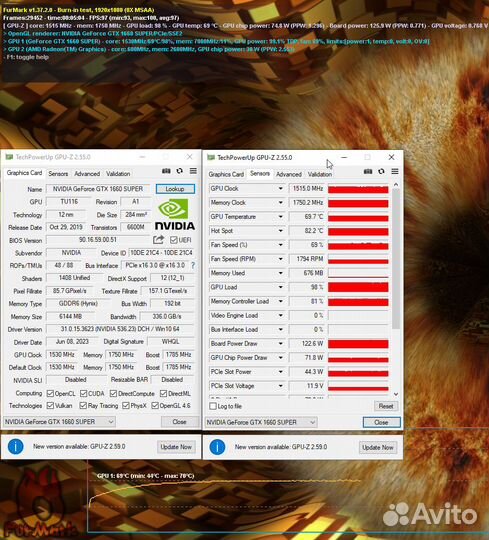Image resolution: width=489 pixels, height=540 pixels.
Task: Click the refresh icon in left GPU-Z window
Action: pyautogui.click(x=180, y=171)
